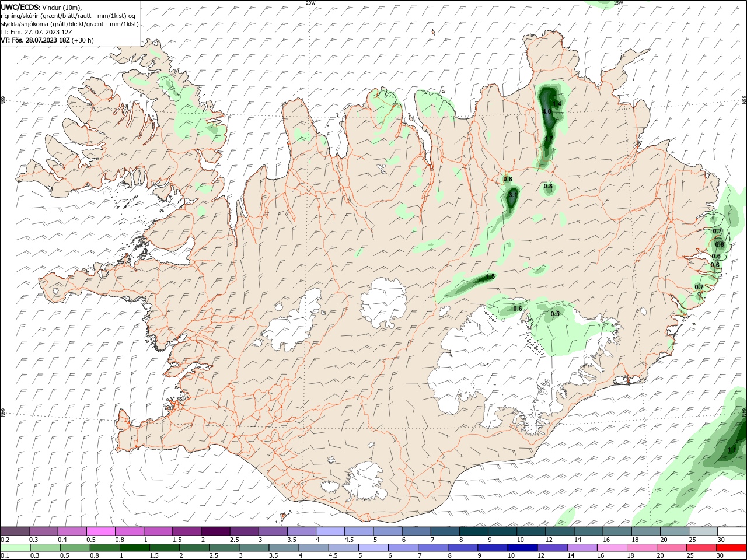This screenshot has width=747, height=560.
Task: Click the 0.5 value near Vatnajökull glacier
Action: (555, 314)
